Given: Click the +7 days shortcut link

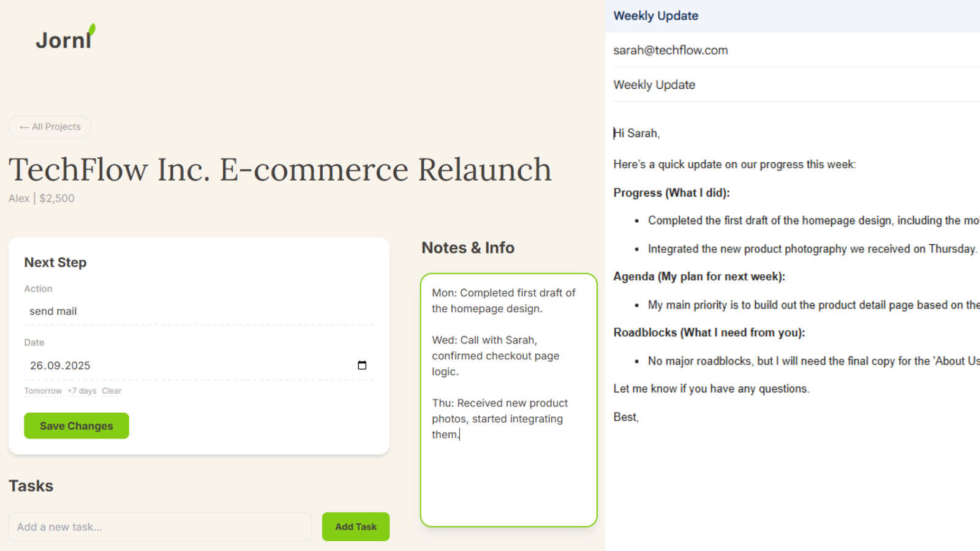Looking at the screenshot, I should [81, 391].
